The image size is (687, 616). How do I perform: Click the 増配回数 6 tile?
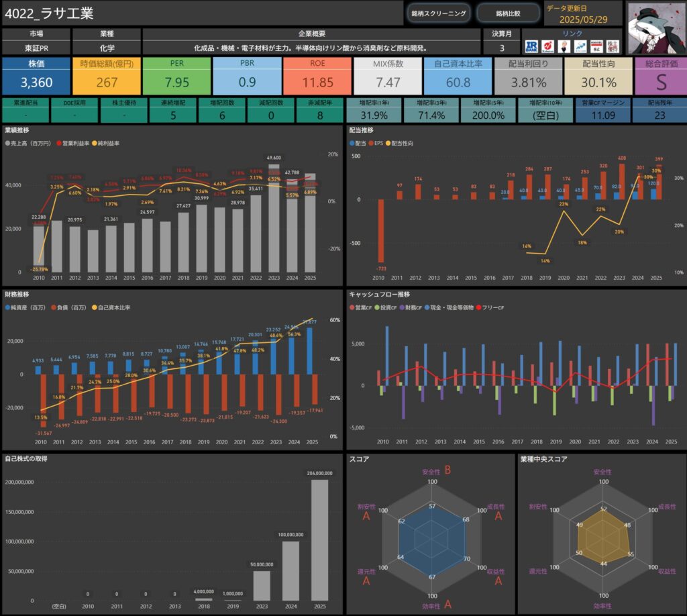coord(222,111)
